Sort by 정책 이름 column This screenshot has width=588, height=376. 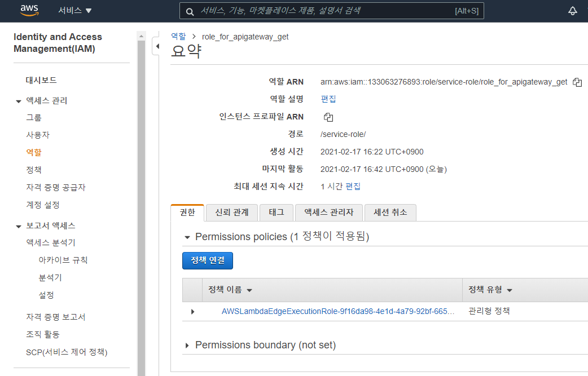click(230, 290)
